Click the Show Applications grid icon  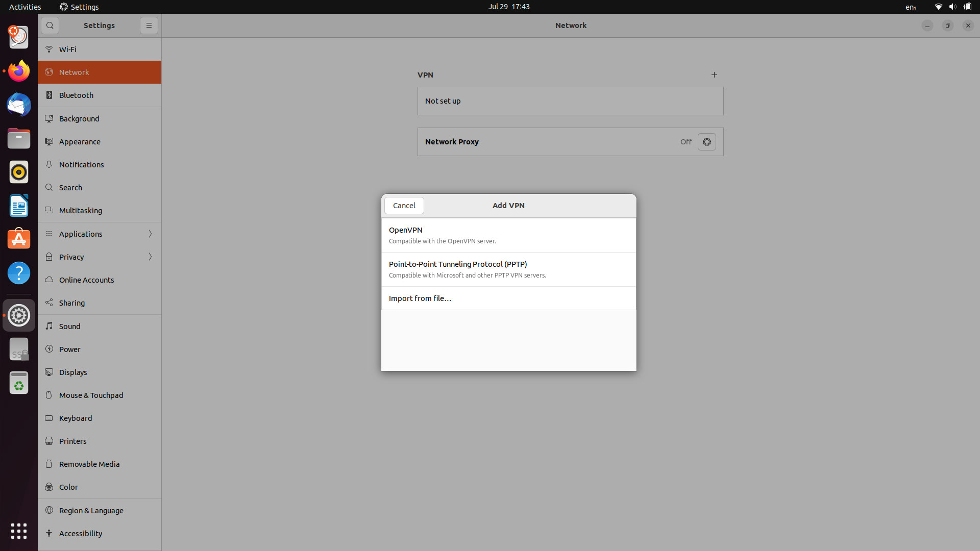18,531
